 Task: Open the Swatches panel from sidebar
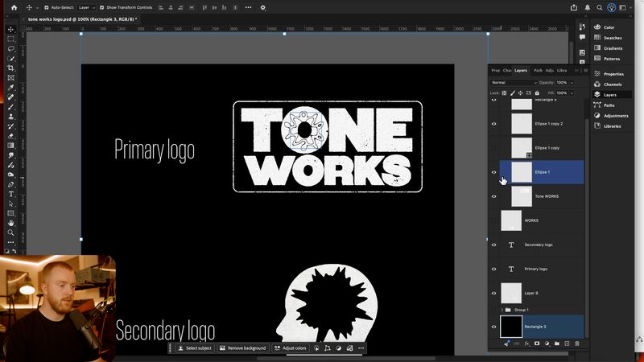(608, 38)
